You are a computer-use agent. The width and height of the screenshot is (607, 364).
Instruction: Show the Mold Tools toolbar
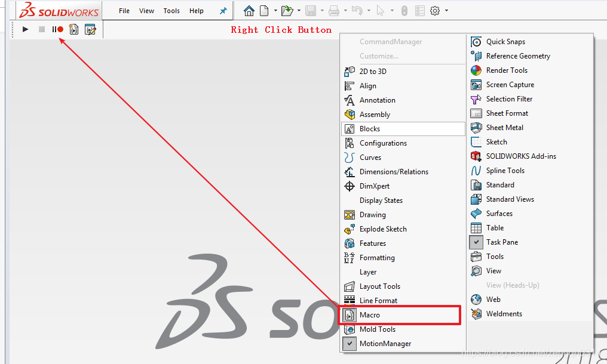403,329
